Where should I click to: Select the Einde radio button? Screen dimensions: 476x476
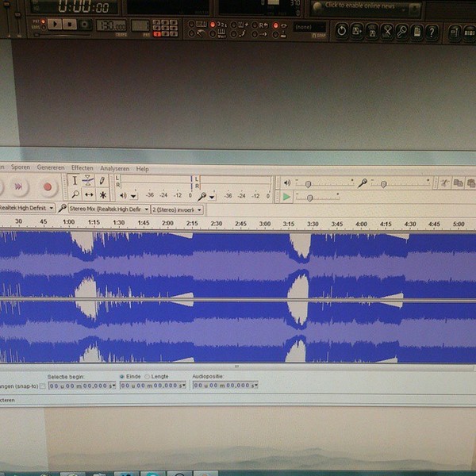122,376
